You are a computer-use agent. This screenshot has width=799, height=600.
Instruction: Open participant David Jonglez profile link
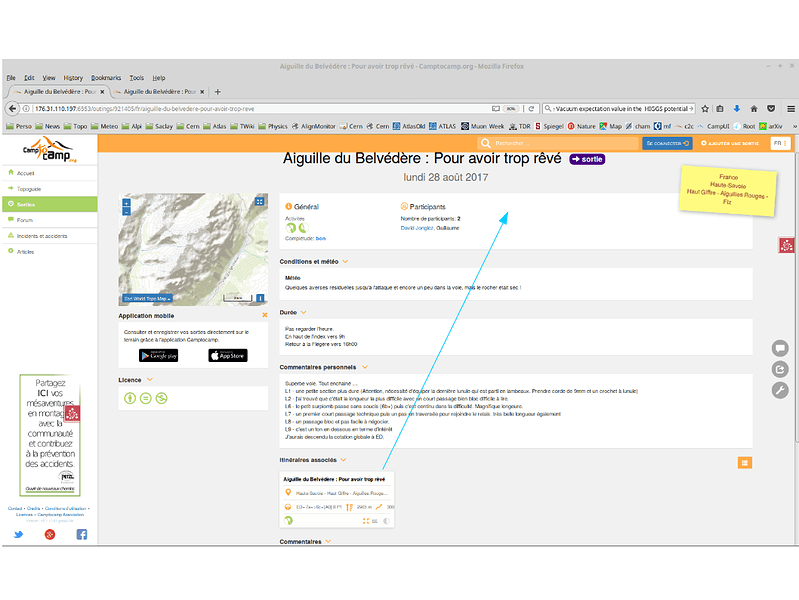point(417,228)
